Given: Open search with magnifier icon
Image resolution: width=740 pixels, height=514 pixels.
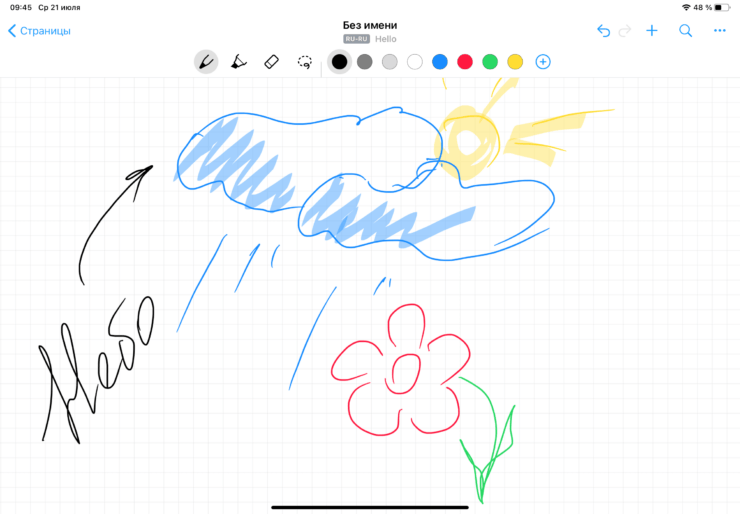Looking at the screenshot, I should [686, 31].
